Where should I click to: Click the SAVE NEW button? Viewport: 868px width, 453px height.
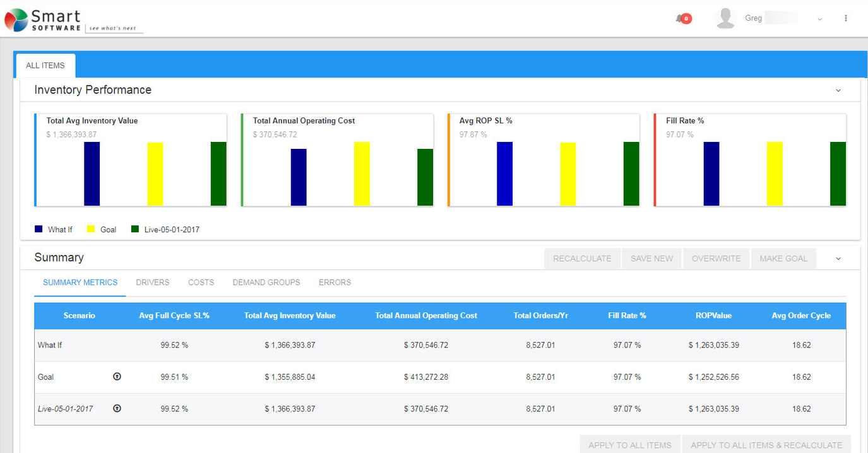pos(651,259)
